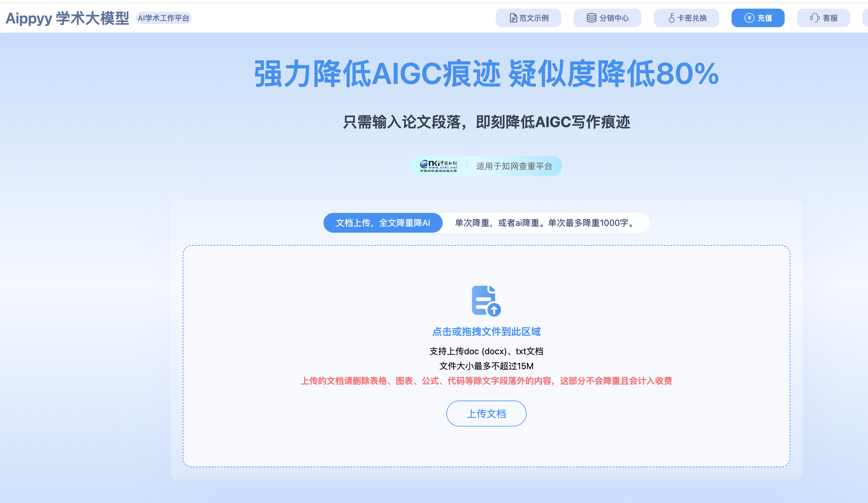Image resolution: width=868 pixels, height=503 pixels.
Task: Open the 卡密兑换 card redemption button
Action: coord(686,18)
